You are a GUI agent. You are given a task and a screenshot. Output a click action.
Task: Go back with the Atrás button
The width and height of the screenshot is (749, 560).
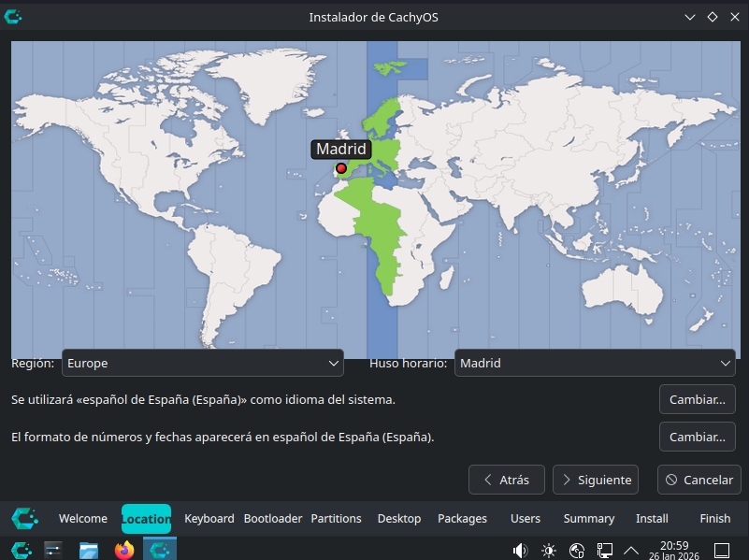coord(506,480)
